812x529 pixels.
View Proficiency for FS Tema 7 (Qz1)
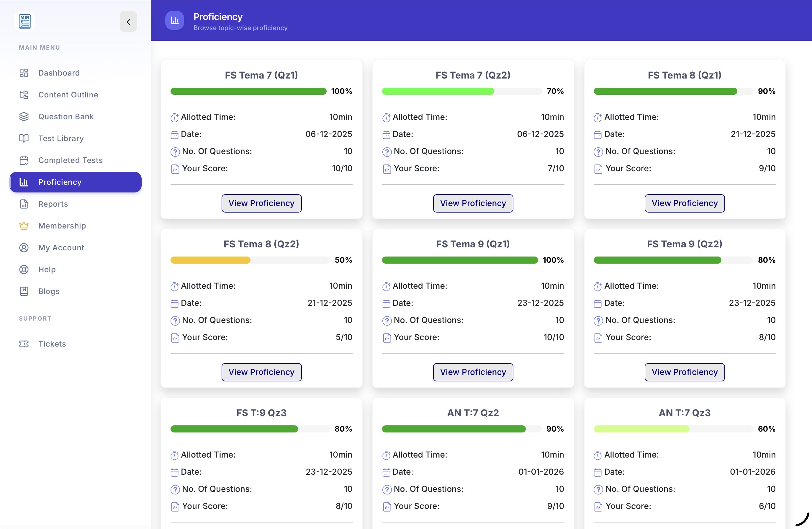[x=261, y=203]
